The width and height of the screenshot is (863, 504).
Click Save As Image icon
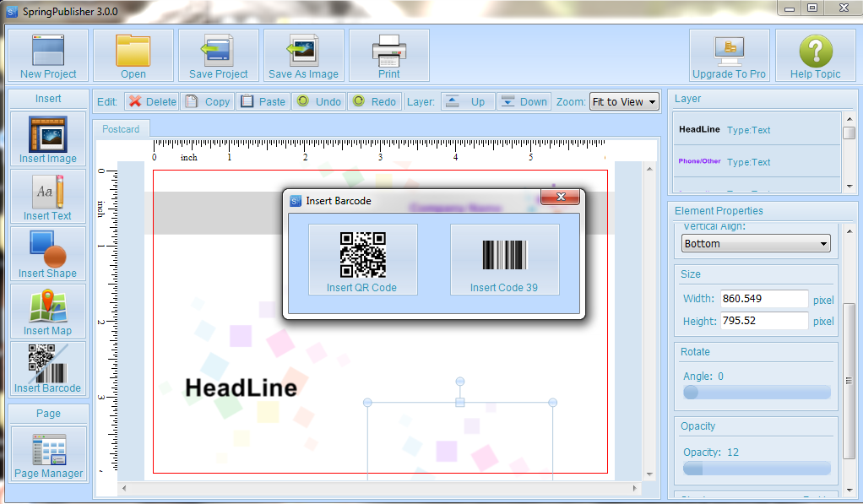303,56
